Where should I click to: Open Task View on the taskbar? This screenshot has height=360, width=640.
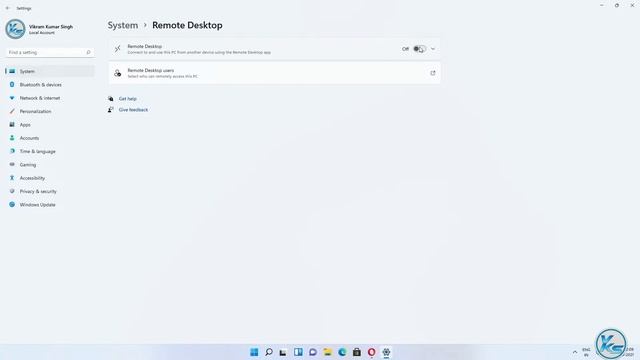pos(283,352)
